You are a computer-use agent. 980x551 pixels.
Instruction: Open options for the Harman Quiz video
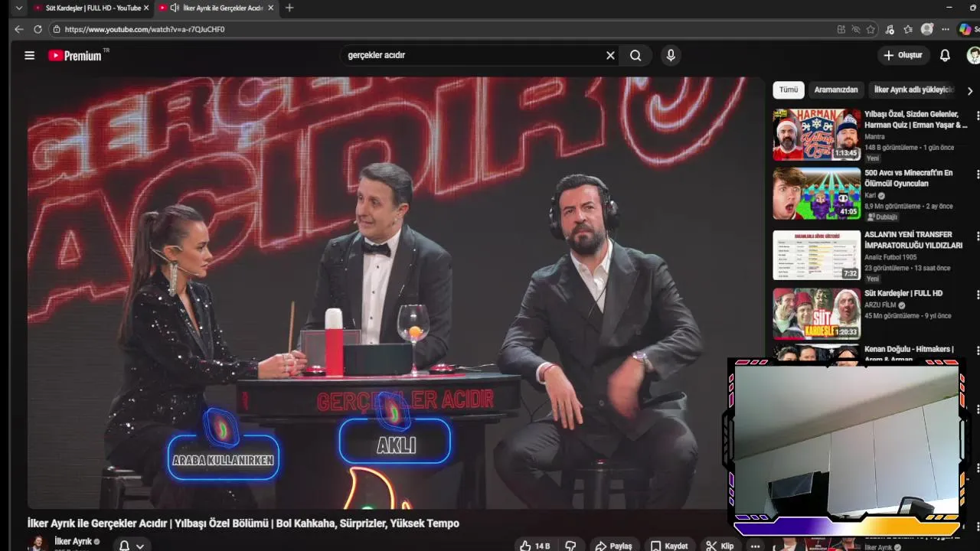[977, 116]
